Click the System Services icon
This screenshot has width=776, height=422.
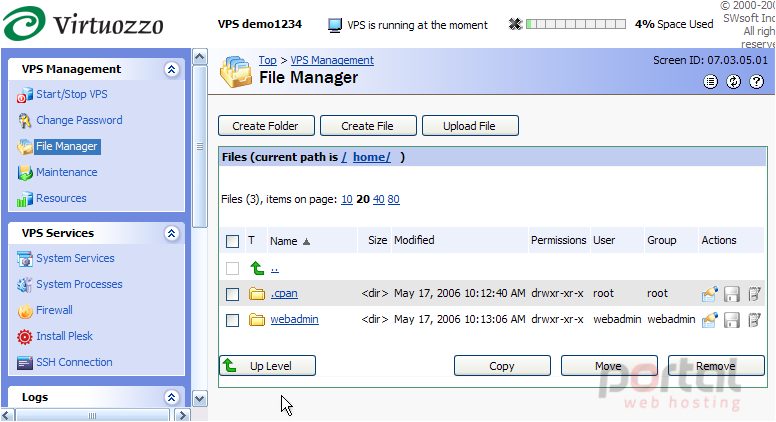(x=25, y=259)
